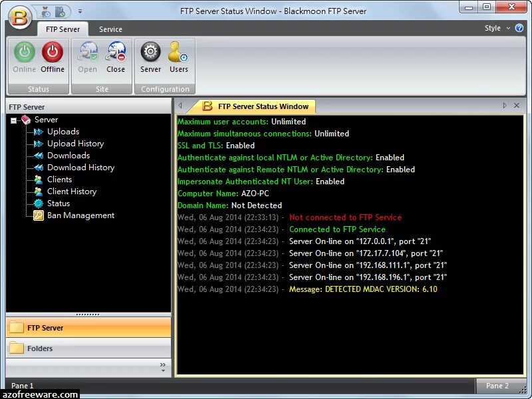Viewport: 532px width, 399px height.
Task: Click the Uploads arrow icon
Action: 39,132
